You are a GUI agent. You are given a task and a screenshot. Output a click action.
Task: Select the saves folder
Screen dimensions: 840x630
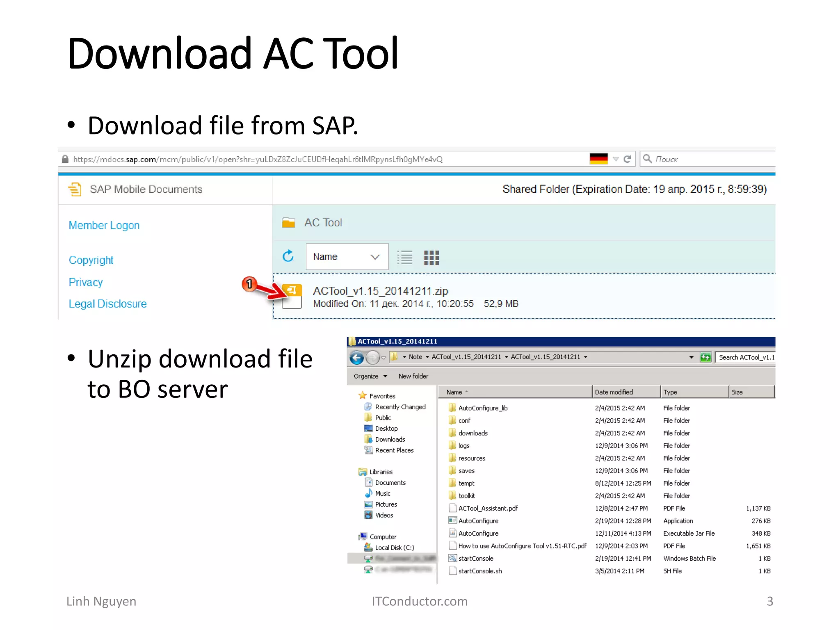(x=466, y=471)
